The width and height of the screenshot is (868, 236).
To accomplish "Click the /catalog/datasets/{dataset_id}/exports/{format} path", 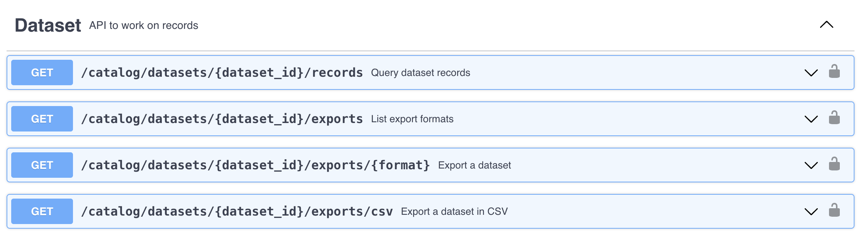I will pyautogui.click(x=255, y=165).
